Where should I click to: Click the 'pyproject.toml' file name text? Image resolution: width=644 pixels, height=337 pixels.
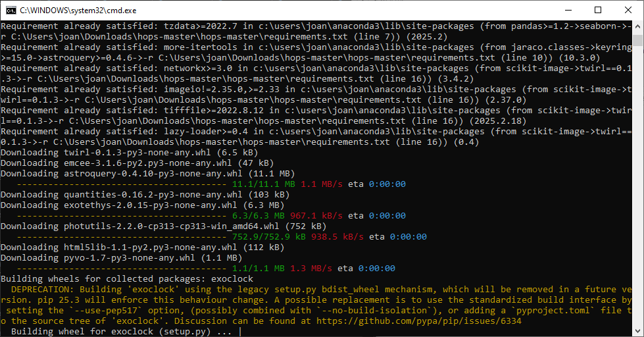point(553,311)
